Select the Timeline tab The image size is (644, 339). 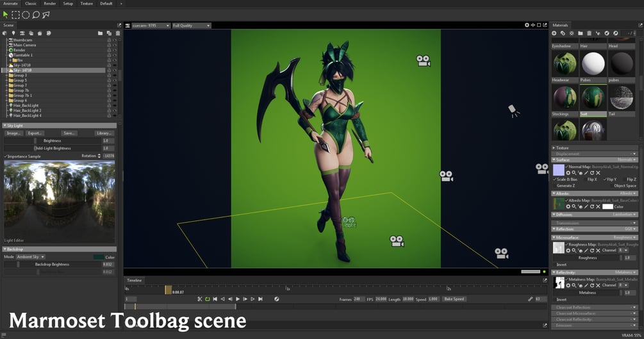(135, 280)
